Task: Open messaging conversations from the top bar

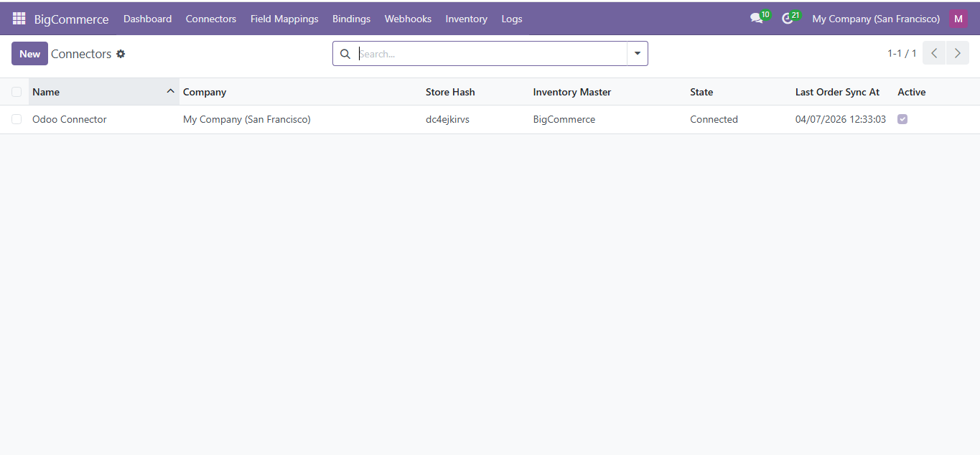Action: [x=756, y=18]
